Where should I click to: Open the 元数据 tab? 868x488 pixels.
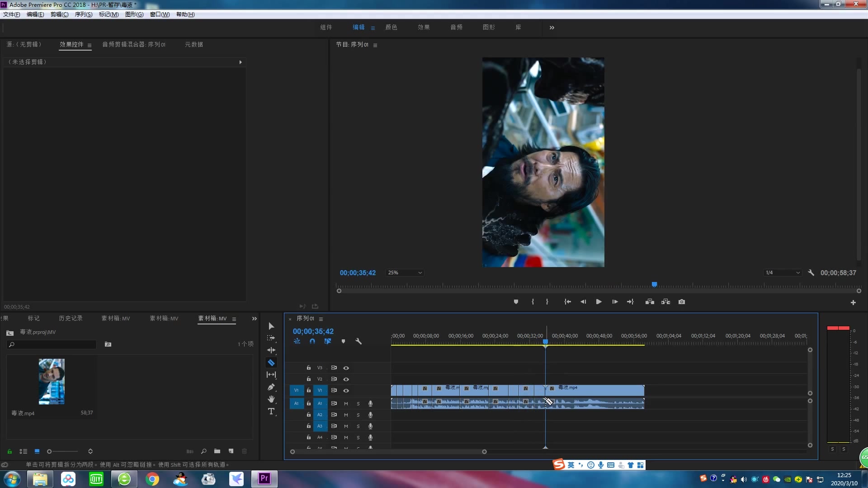[194, 44]
